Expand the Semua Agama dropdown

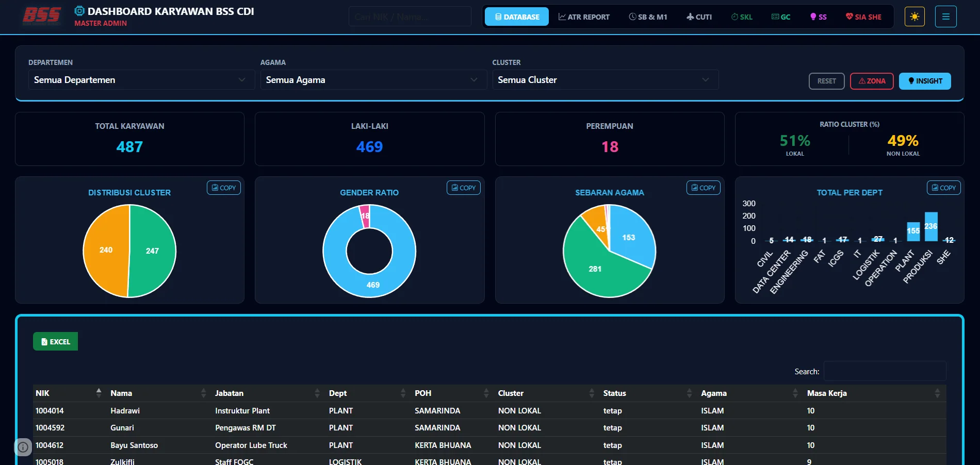[x=373, y=80]
